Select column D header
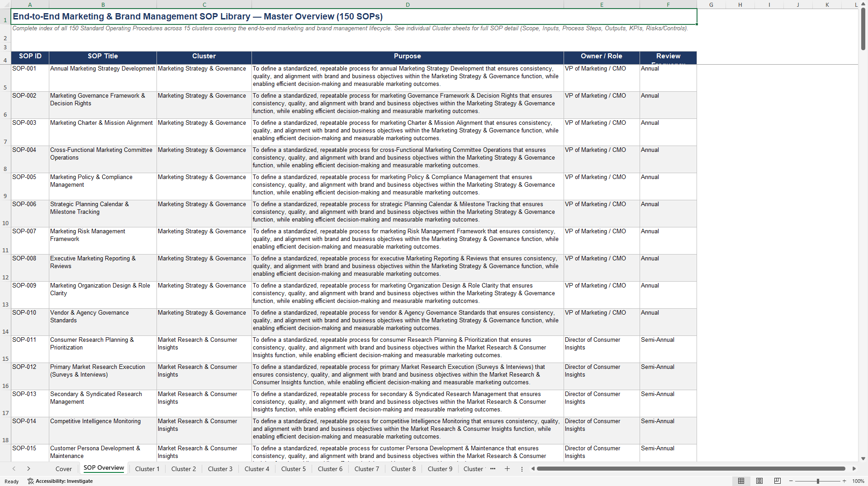 pyautogui.click(x=408, y=5)
